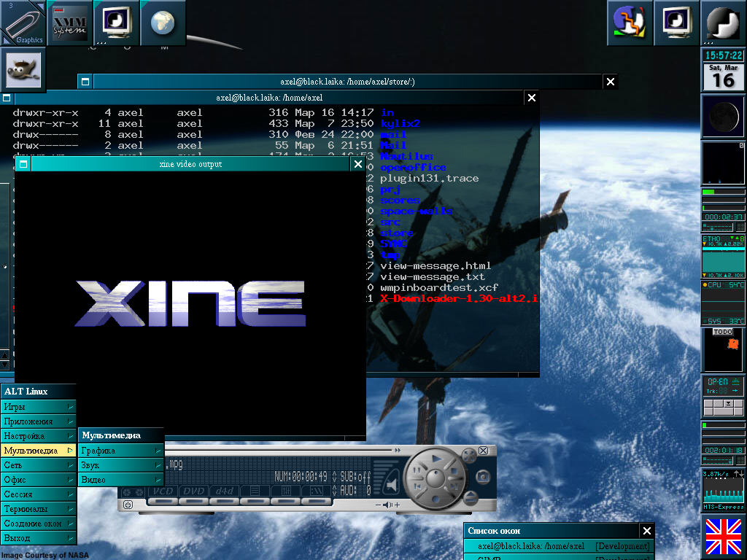Image resolution: width=747 pixels, height=560 pixels.
Task: Launch the XMM System dock app
Action: tap(69, 23)
